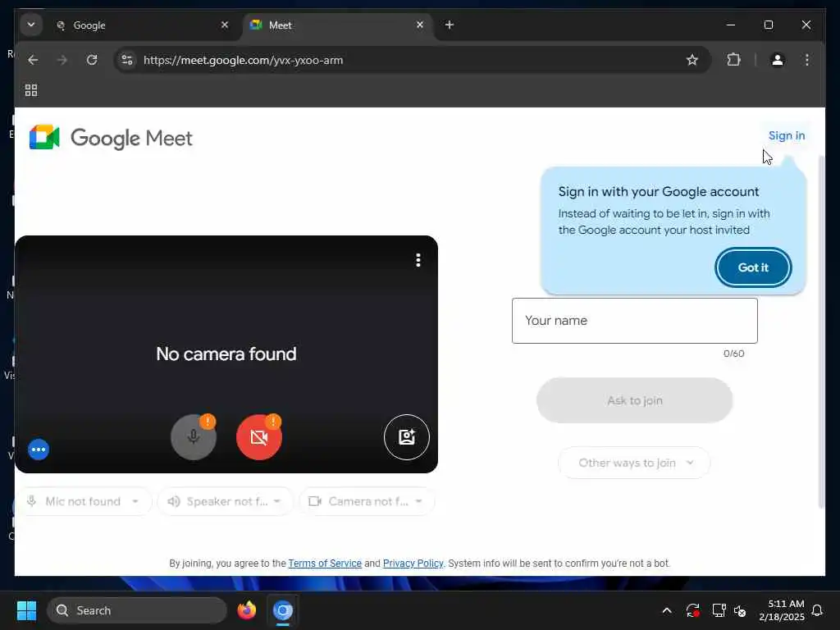
Task: Open the browser profile icon
Action: click(x=778, y=60)
